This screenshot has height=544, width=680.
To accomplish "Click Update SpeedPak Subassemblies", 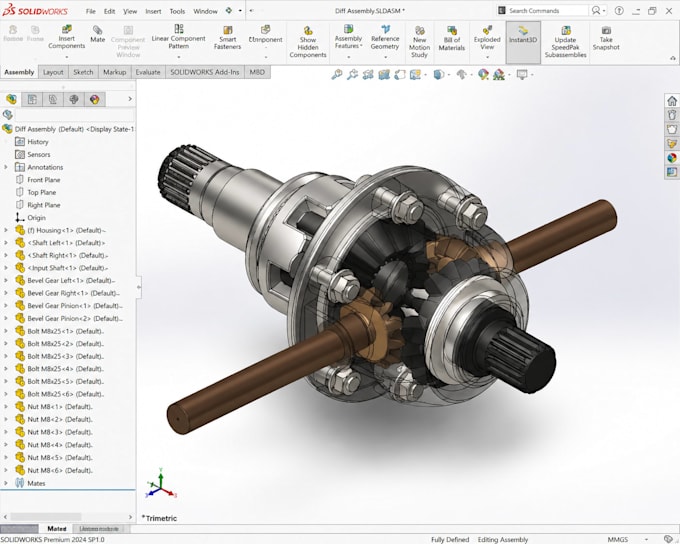I will tap(566, 42).
